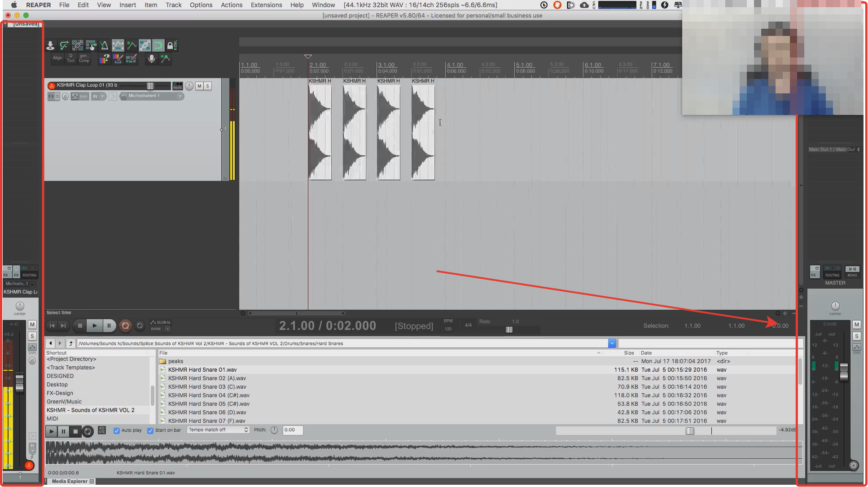Screen dimensions: 868x487
Task: Click the item paintbrush color icon
Action: point(131,59)
